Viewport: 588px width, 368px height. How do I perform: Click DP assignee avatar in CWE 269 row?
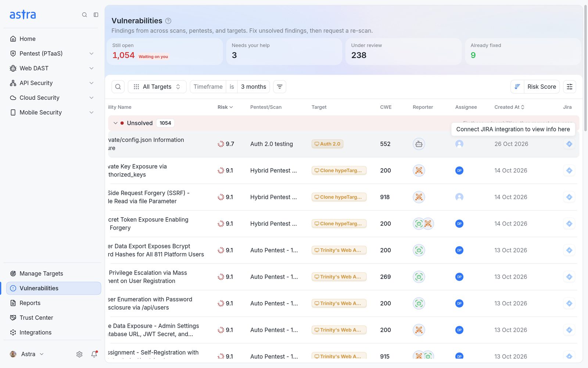click(x=459, y=277)
